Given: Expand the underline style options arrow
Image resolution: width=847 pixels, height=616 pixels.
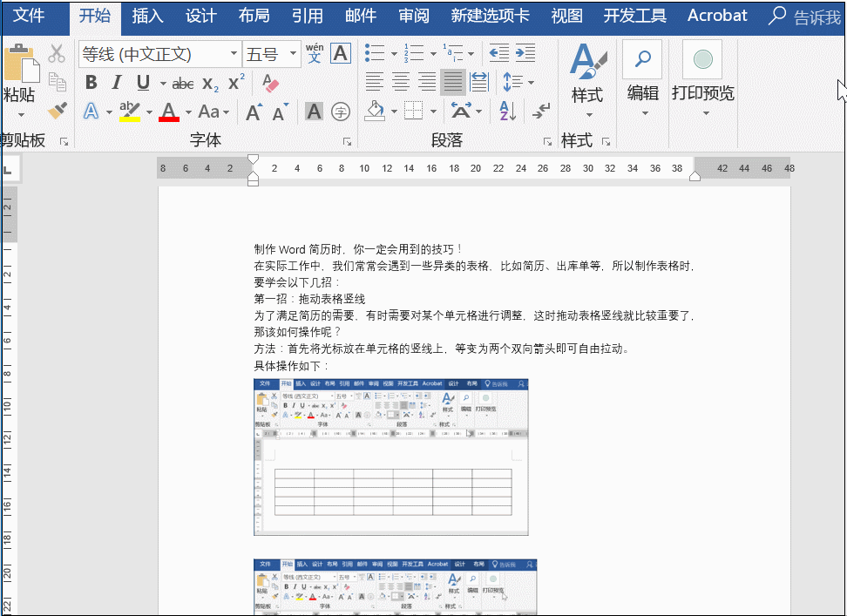Looking at the screenshot, I should 163,84.
